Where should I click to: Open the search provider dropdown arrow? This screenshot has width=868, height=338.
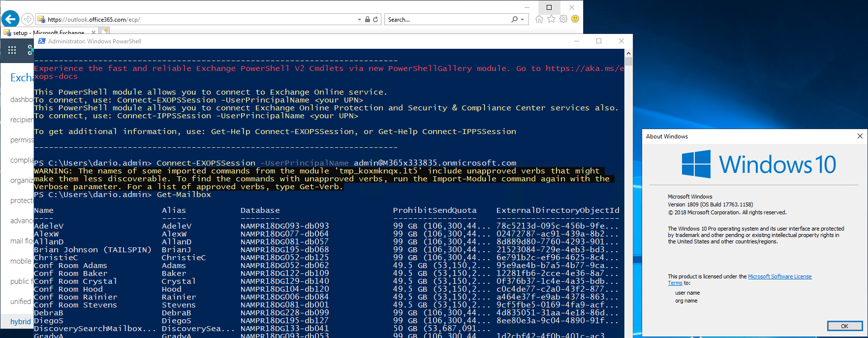click(x=523, y=20)
